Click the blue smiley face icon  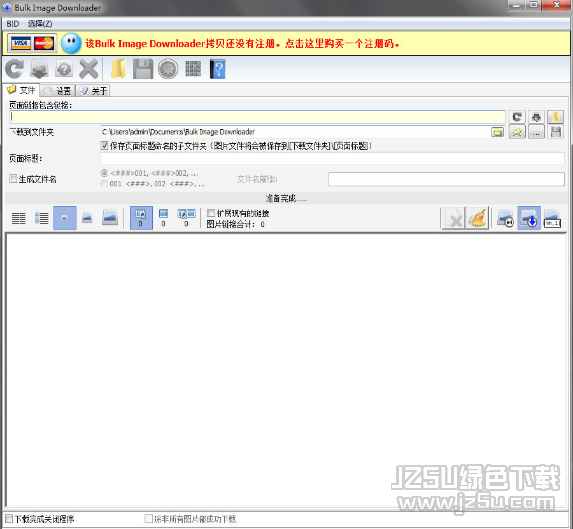(x=71, y=43)
